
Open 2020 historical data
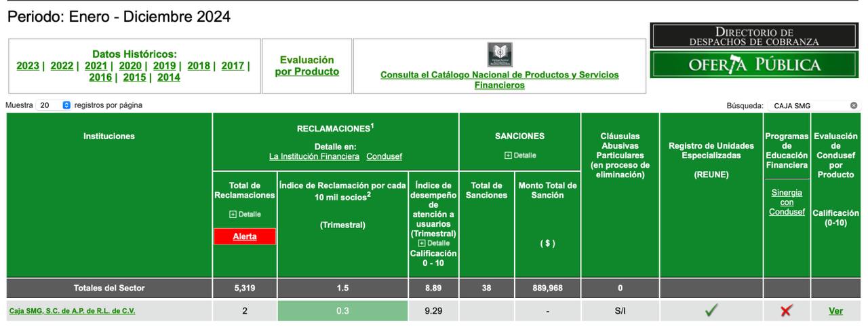(130, 66)
